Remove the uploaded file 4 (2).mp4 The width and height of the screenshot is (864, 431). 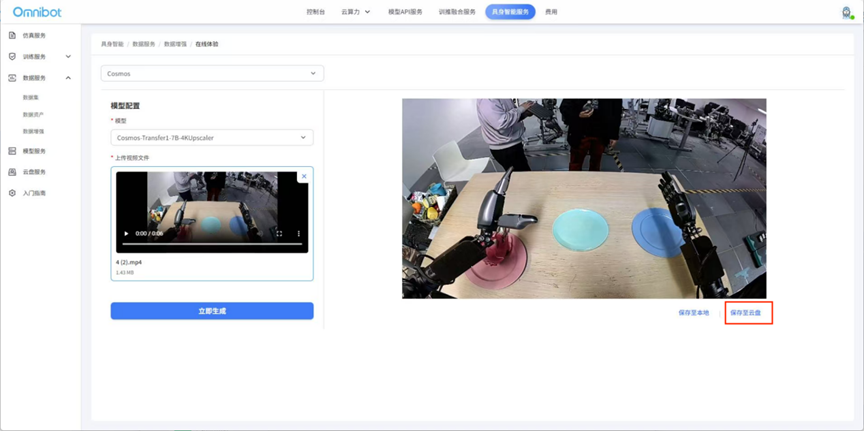[304, 177]
